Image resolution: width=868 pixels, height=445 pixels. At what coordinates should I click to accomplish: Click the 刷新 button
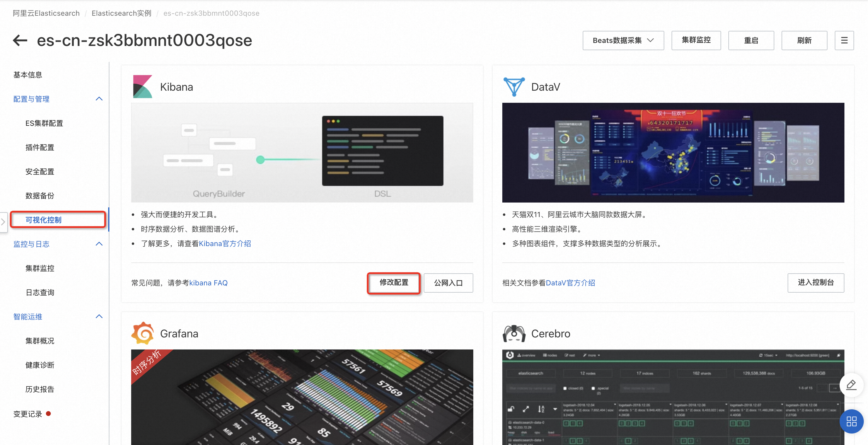pos(804,41)
